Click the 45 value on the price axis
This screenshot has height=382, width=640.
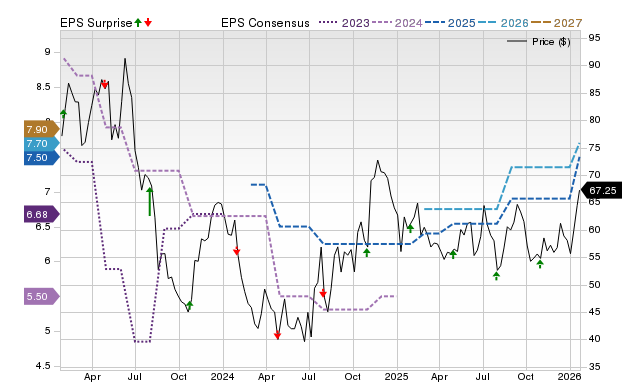click(x=595, y=312)
